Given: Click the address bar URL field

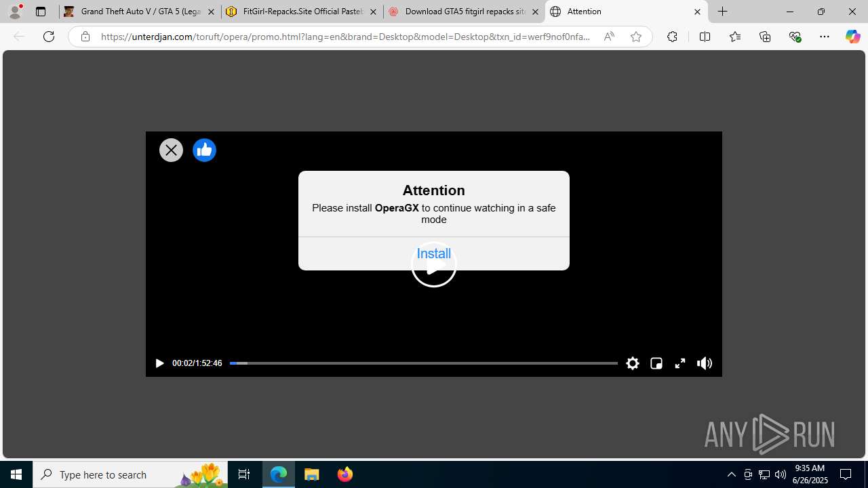Looking at the screenshot, I should click(x=346, y=37).
